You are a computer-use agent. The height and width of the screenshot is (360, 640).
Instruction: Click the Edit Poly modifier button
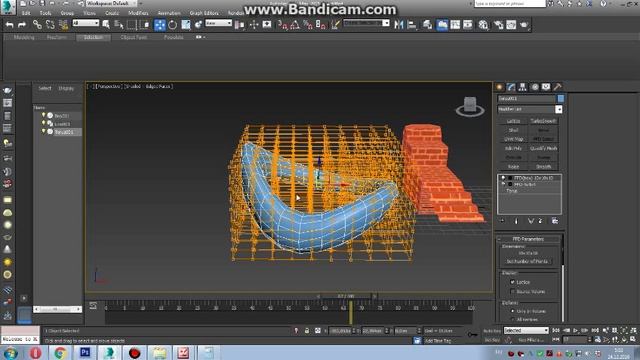point(513,149)
